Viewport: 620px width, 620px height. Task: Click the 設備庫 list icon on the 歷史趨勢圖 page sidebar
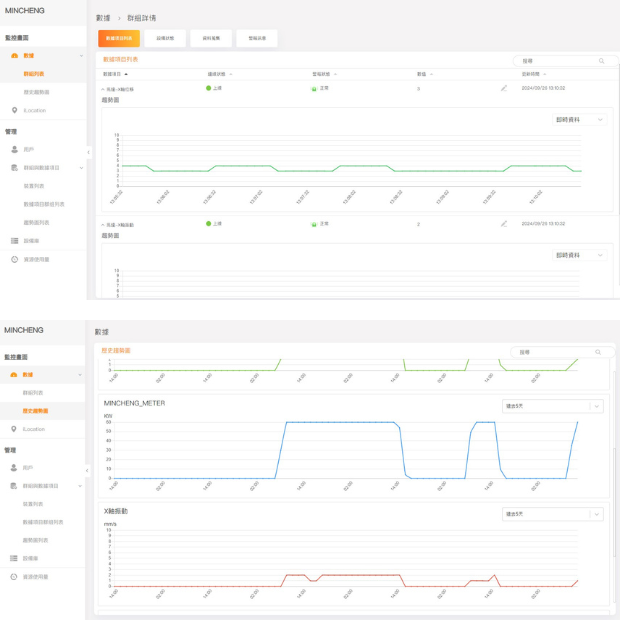[14, 558]
